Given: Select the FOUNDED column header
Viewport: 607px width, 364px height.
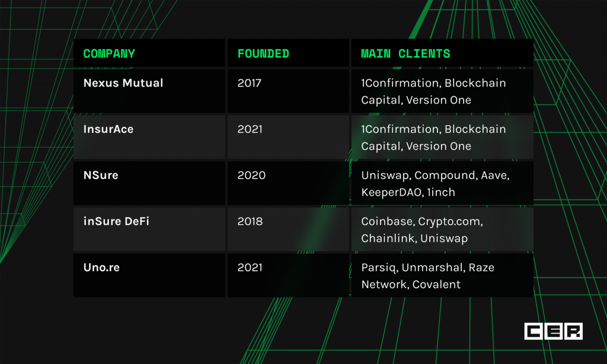Looking at the screenshot, I should pyautogui.click(x=263, y=53).
